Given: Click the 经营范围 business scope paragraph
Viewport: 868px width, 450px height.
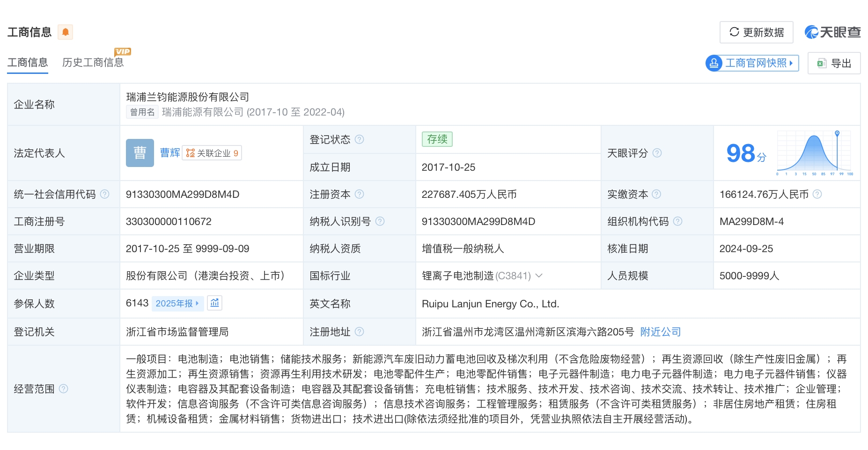Looking at the screenshot, I should (486, 389).
